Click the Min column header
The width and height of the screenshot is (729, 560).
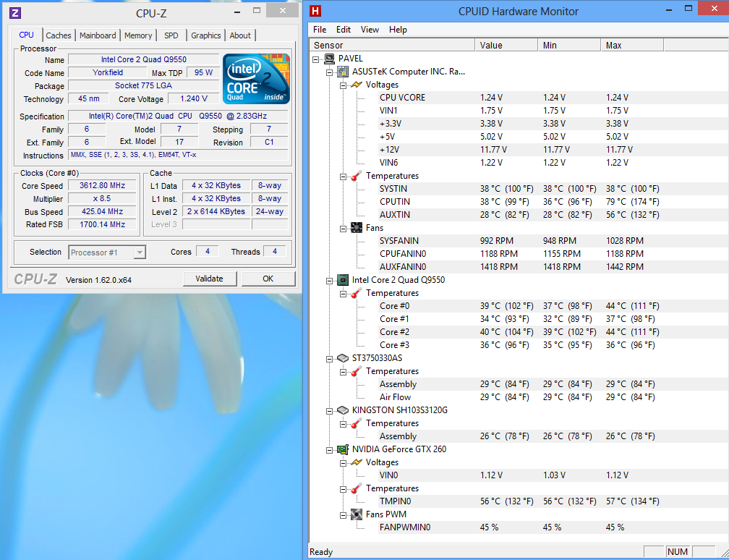coord(569,45)
